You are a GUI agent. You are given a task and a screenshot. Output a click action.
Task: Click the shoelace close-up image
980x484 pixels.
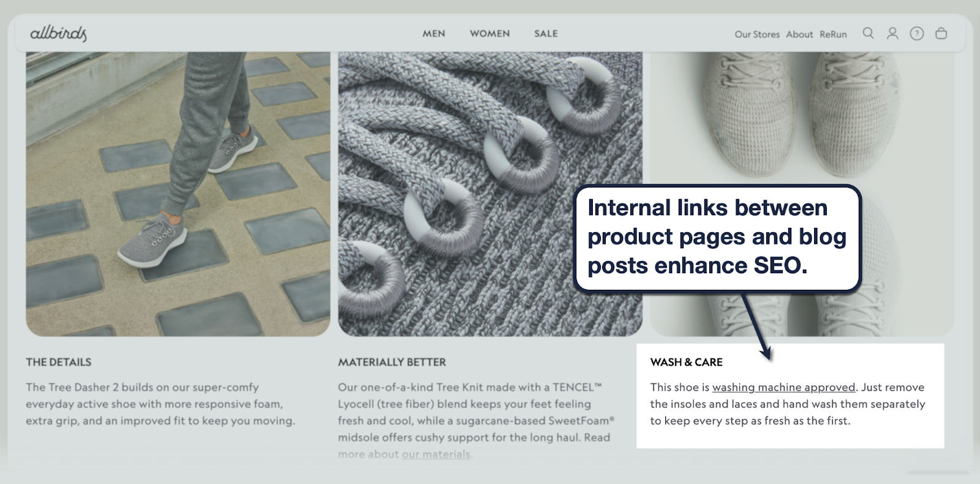490,194
